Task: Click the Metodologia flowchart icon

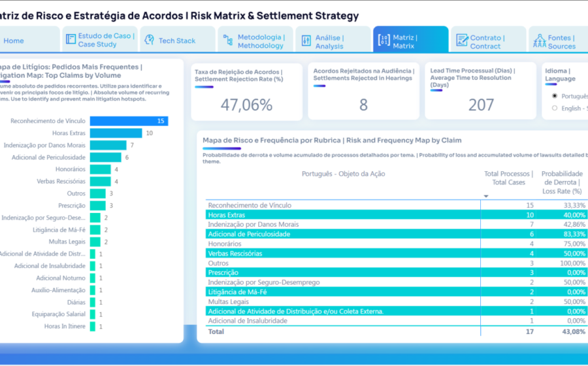Action: (x=227, y=40)
